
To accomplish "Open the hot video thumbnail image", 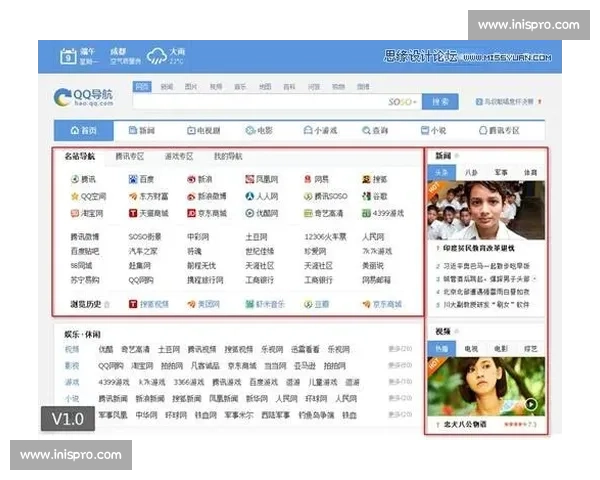I will click(x=486, y=387).
